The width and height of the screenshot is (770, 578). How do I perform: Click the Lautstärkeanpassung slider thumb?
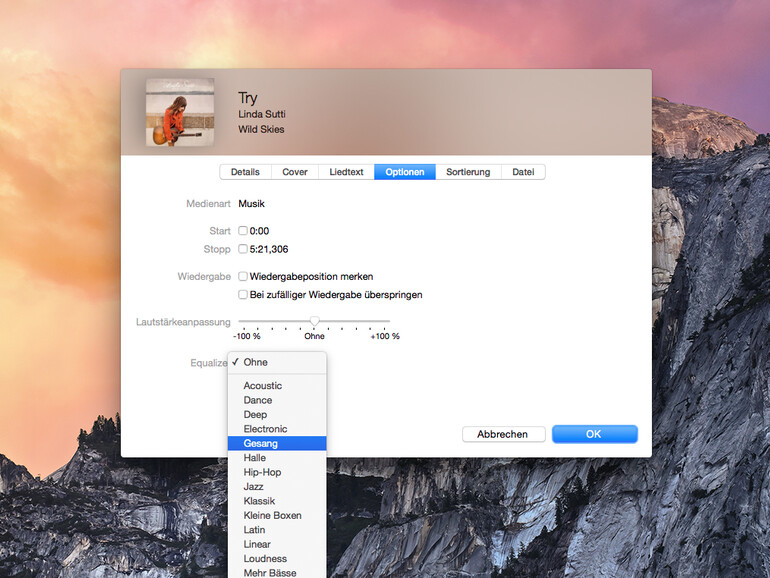click(314, 321)
